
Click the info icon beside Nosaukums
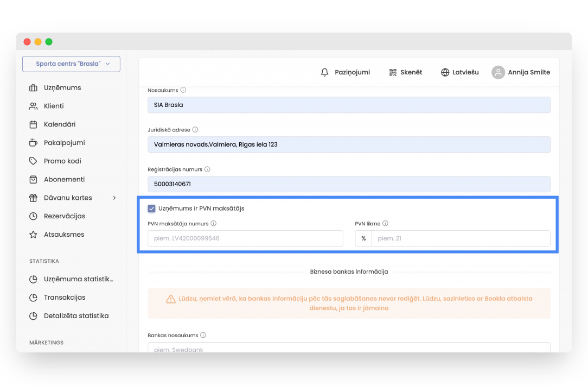tap(183, 90)
